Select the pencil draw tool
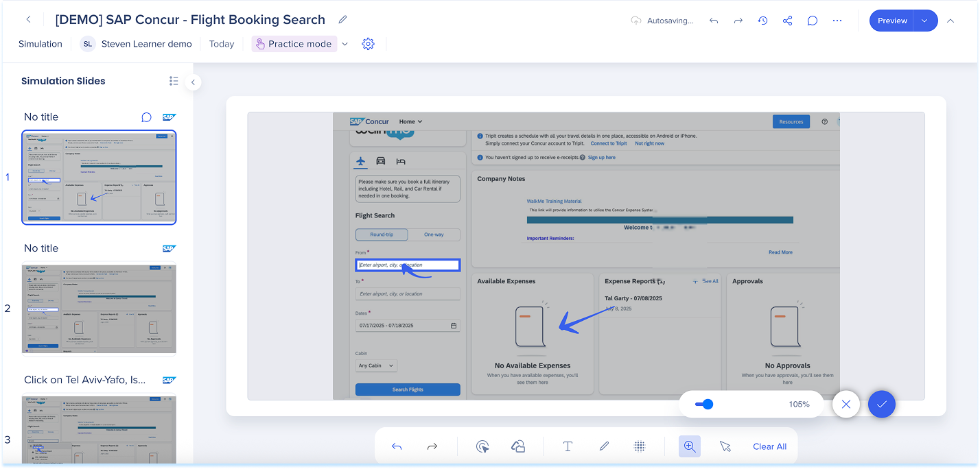 pyautogui.click(x=604, y=446)
